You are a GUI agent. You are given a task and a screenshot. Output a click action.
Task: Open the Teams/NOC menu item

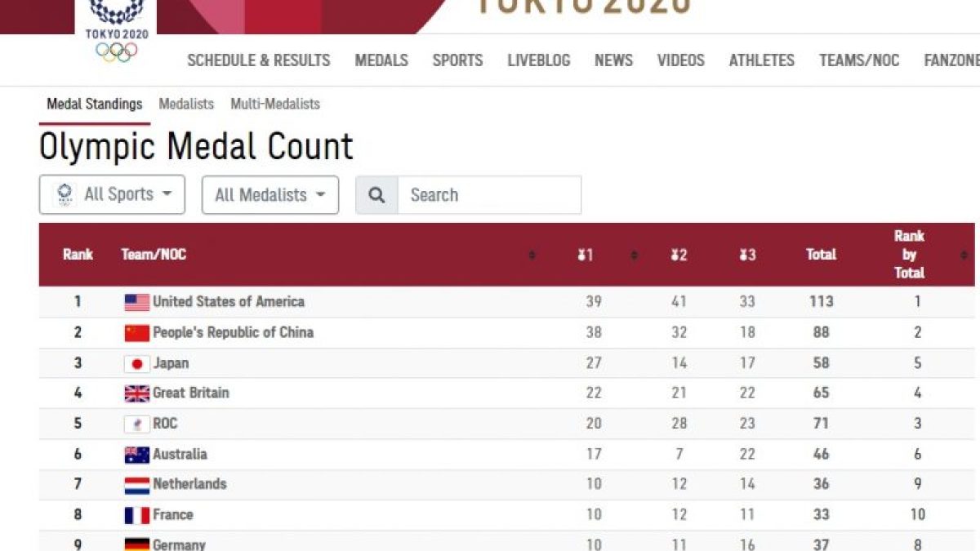[859, 60]
